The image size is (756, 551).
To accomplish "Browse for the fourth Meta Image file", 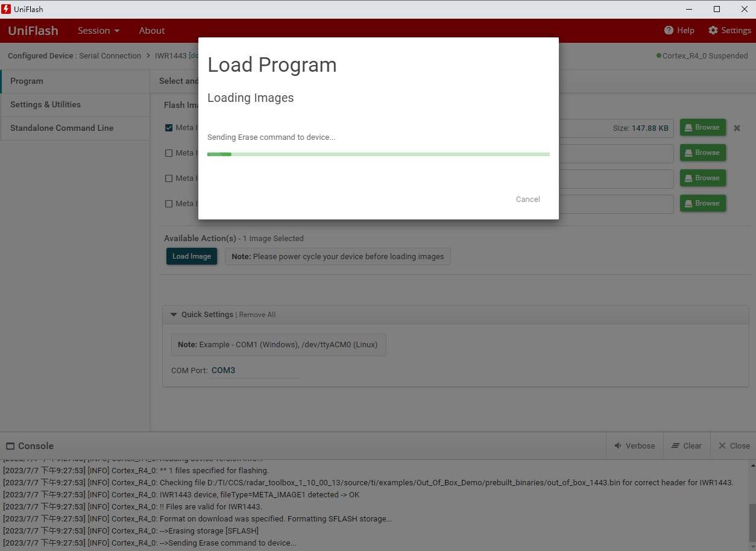I will coord(703,204).
